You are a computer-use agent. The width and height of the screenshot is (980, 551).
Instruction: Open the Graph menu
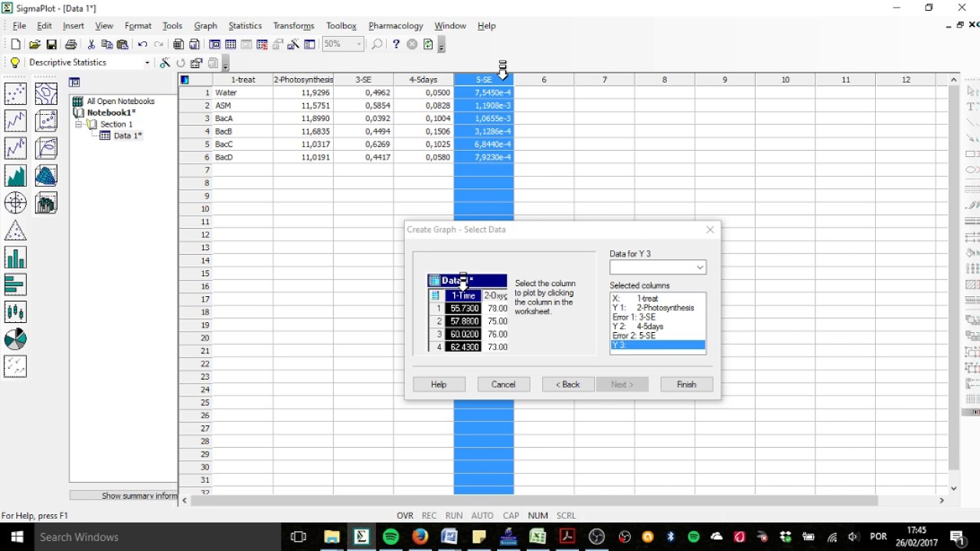tap(205, 26)
